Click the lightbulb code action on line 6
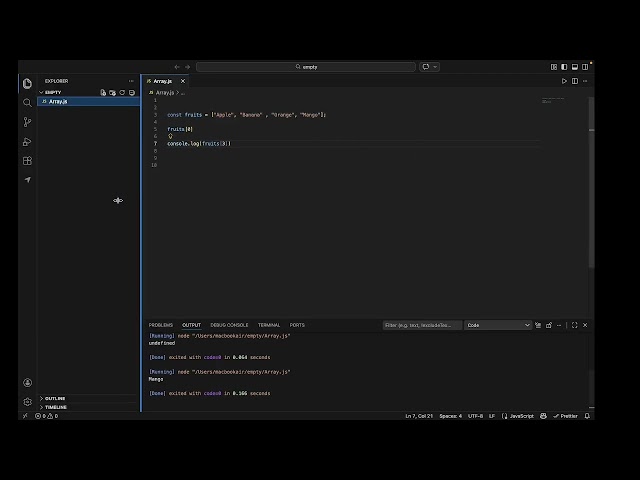This screenshot has height=480, width=640. coord(170,136)
